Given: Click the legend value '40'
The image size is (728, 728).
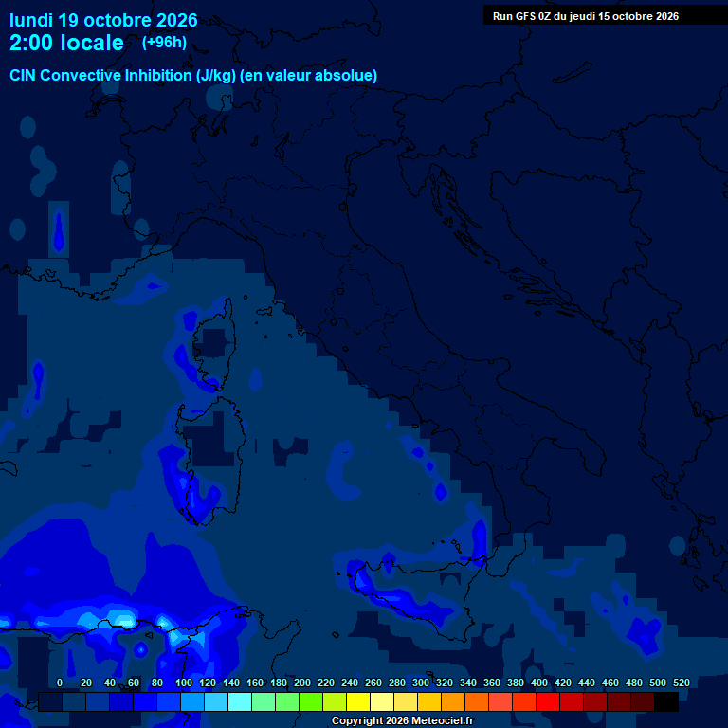Looking at the screenshot, I should [x=110, y=682].
